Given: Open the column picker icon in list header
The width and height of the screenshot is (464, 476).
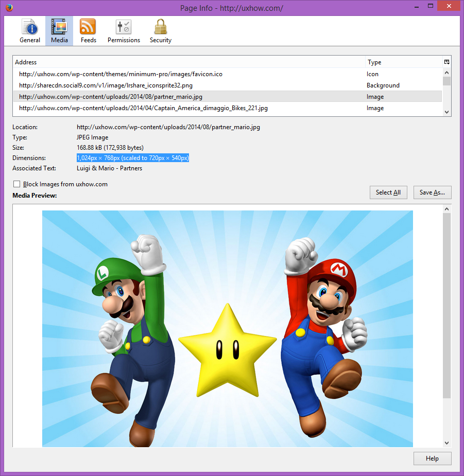Looking at the screenshot, I should (x=446, y=62).
